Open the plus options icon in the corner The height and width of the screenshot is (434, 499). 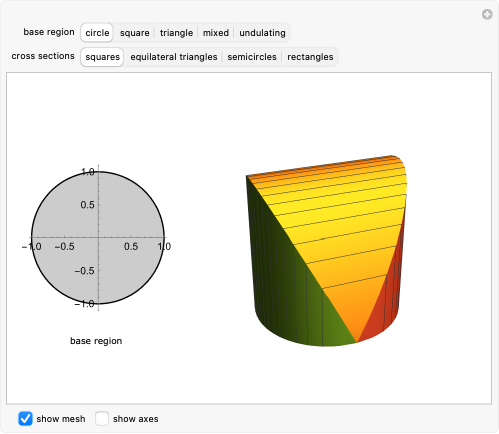coord(487,14)
